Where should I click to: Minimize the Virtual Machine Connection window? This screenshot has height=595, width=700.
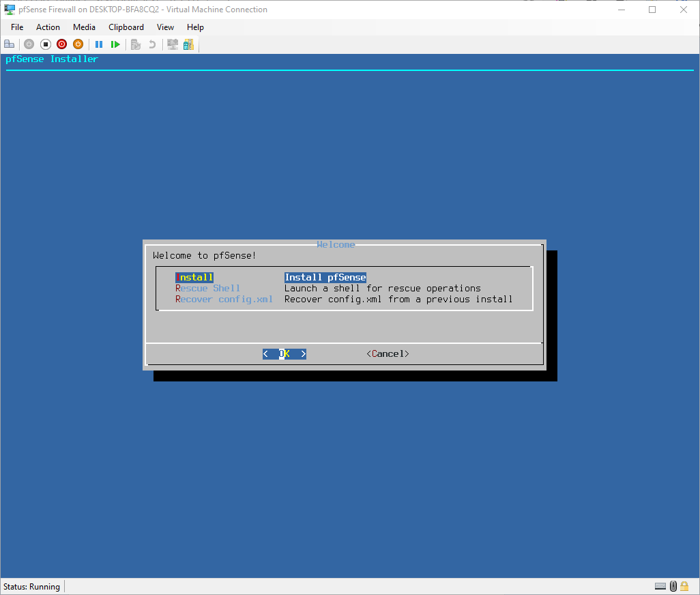(621, 10)
